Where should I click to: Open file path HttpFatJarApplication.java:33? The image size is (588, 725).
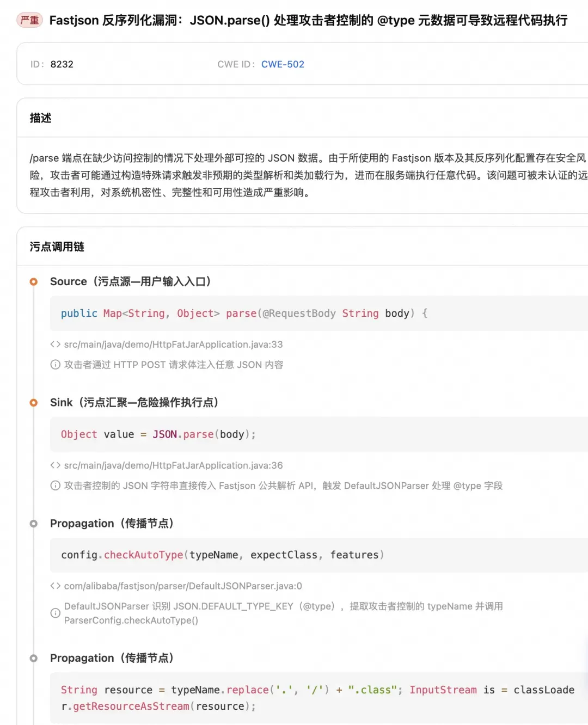click(173, 345)
